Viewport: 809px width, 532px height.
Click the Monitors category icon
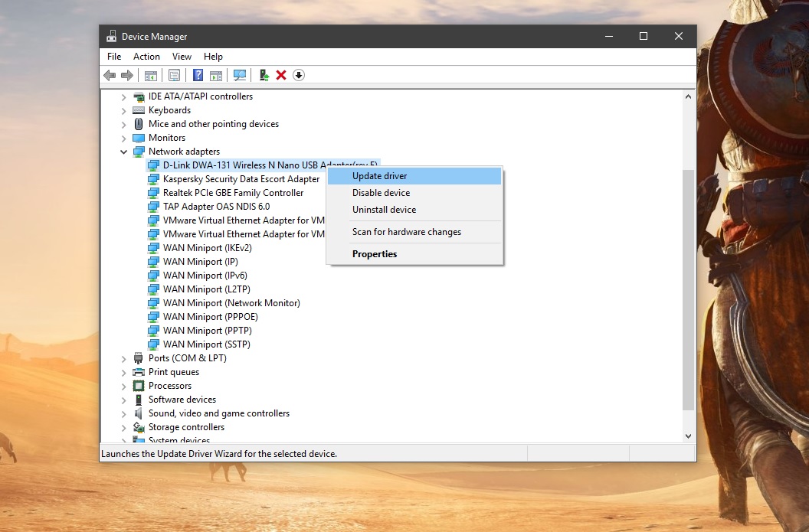tap(139, 138)
